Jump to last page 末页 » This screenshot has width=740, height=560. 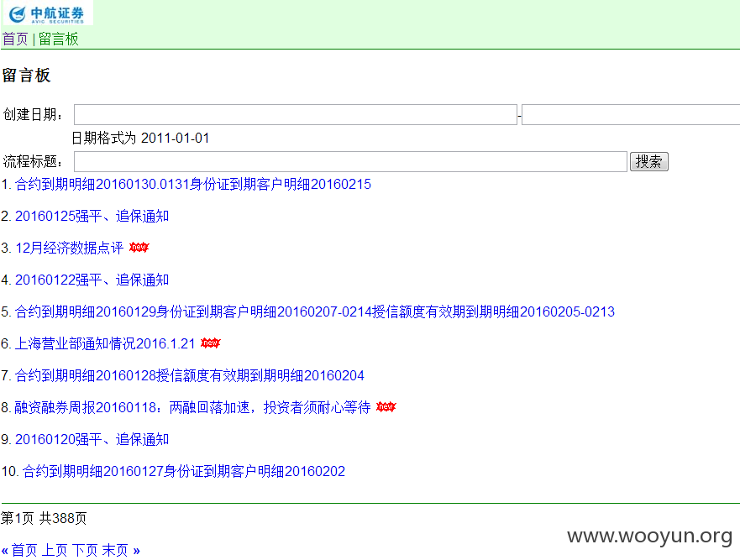pyautogui.click(x=121, y=550)
